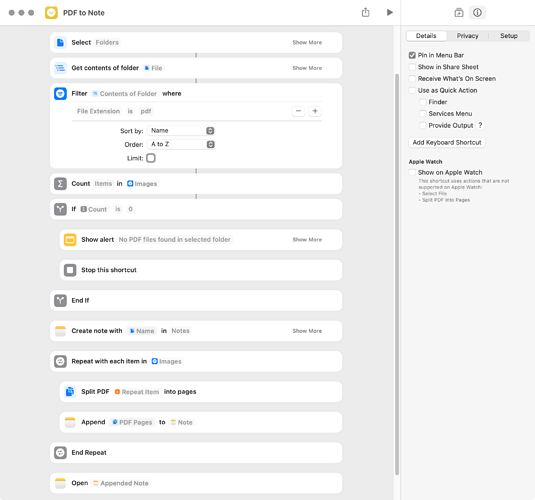Click the Open note action icon

click(60, 483)
